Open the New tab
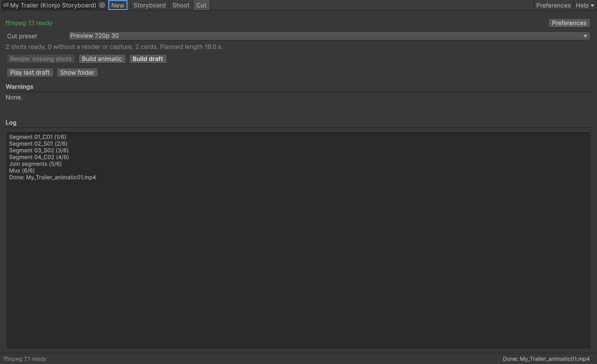Screen dimensions: 597x364 [x=118, y=6]
